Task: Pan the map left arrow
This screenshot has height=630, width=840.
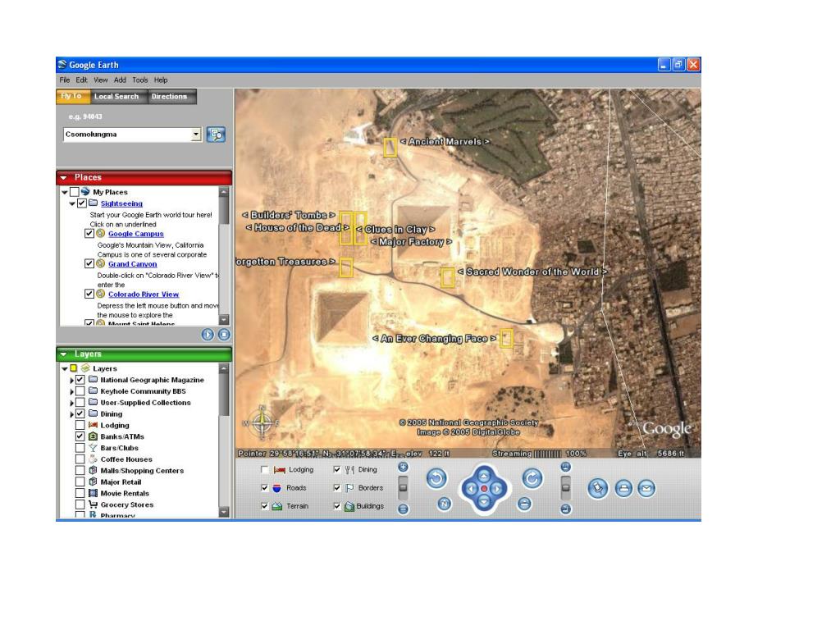Action: click(x=471, y=489)
